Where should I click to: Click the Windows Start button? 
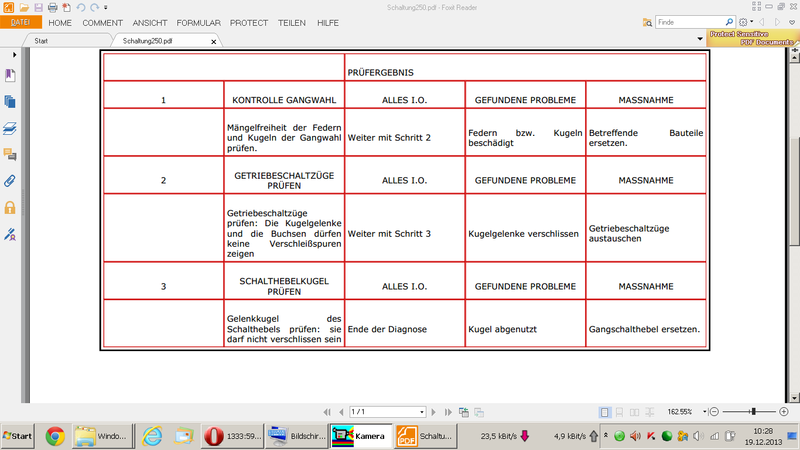coord(18,436)
